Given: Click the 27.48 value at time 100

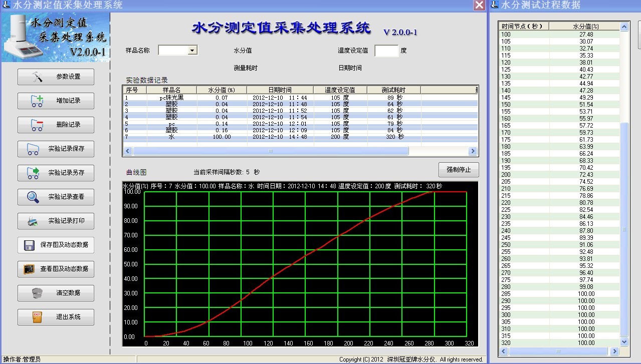Looking at the screenshot, I should [x=586, y=35].
